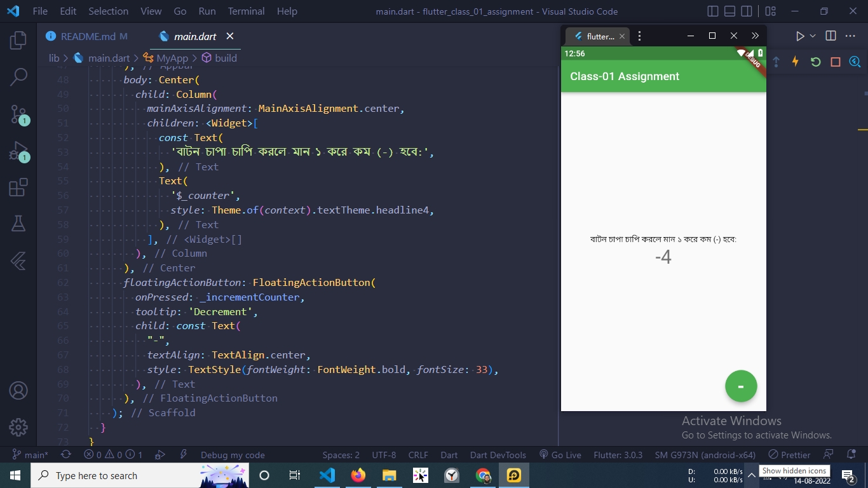The image size is (868, 488).
Task: Click the Windows Start button
Action: coord(15,475)
